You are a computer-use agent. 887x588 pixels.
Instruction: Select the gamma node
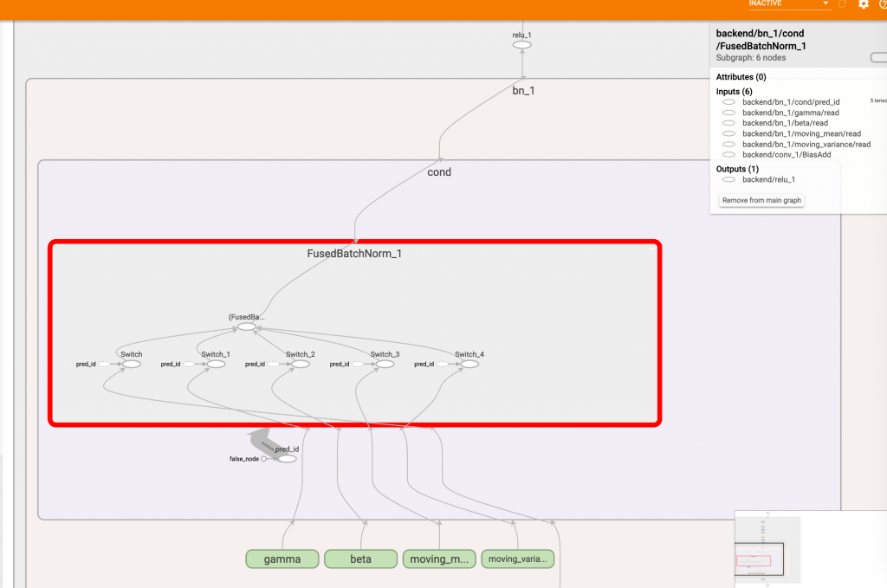click(x=282, y=559)
